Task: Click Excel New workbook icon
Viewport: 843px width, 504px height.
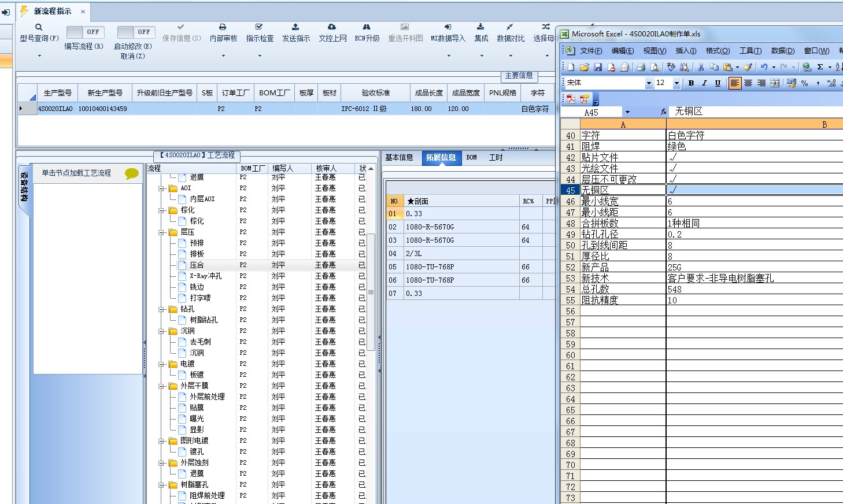Action: click(571, 67)
